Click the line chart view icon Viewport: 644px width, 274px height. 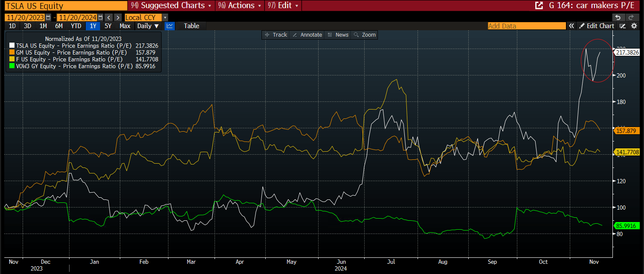click(x=169, y=26)
